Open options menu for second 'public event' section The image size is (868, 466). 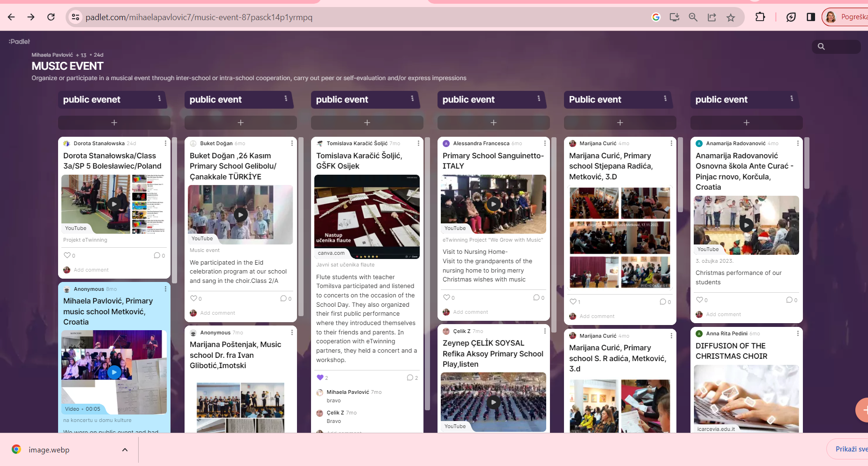coord(286,99)
